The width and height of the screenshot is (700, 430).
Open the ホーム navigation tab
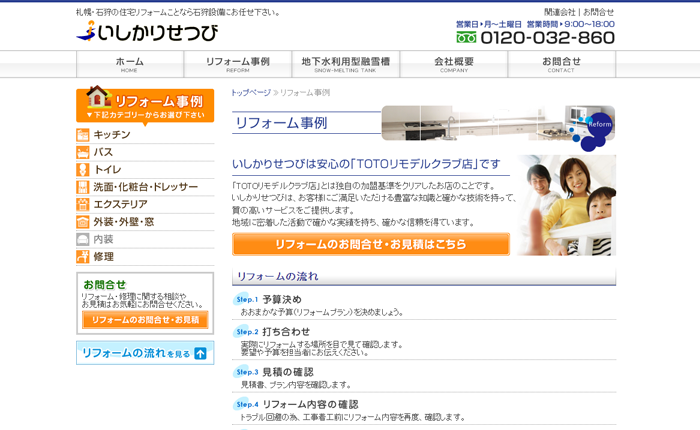(130, 64)
